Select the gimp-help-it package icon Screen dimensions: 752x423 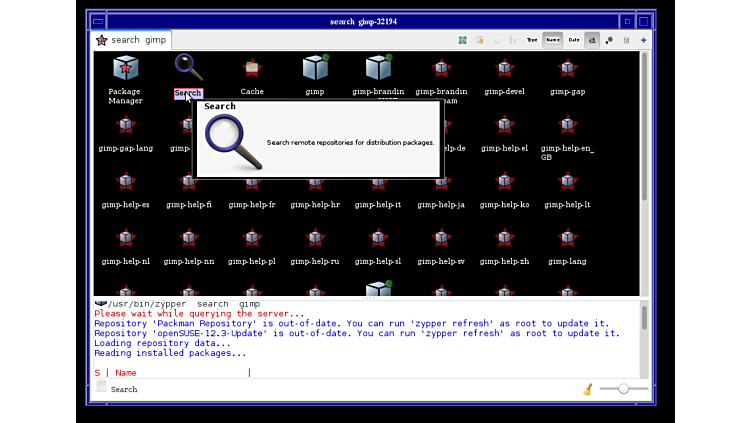(x=378, y=187)
